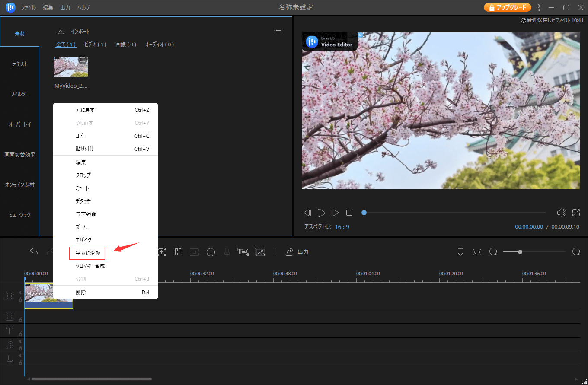588x385 pixels.
Task: Toggle the lock on voiceover track
Action: point(20,362)
